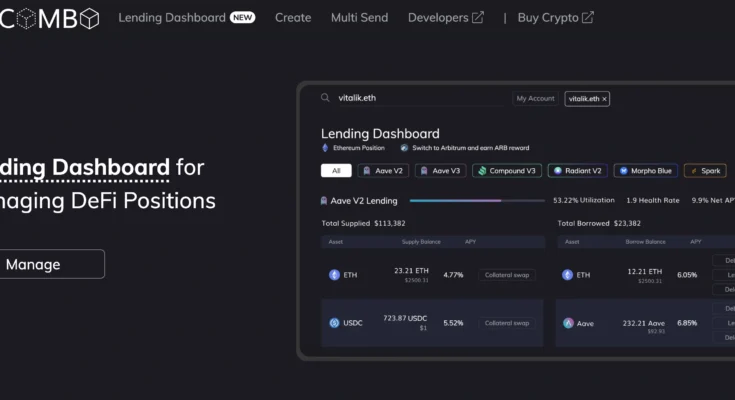Image resolution: width=735 pixels, height=400 pixels.
Task: Click Total Supplied $113,382 text
Action: pos(363,223)
